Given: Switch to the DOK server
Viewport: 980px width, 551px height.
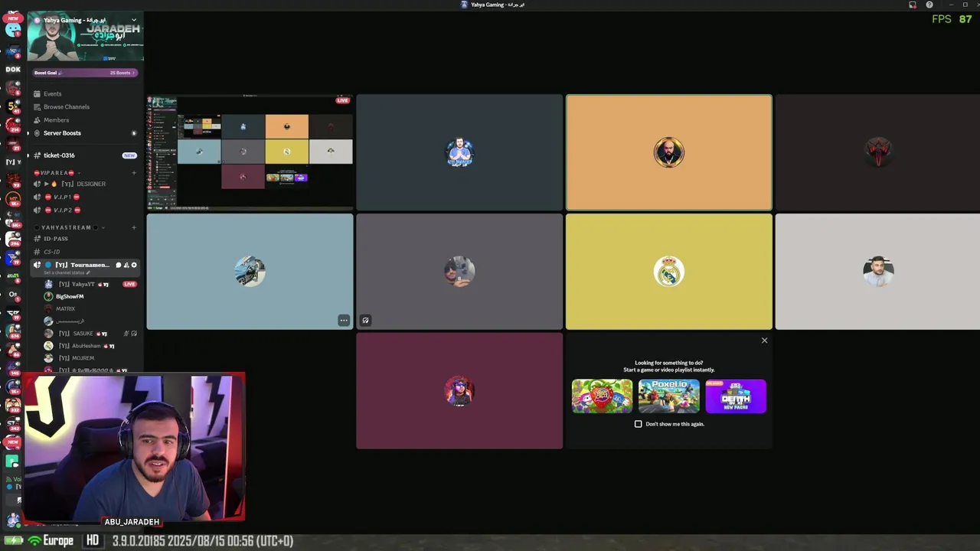Looking at the screenshot, I should (13, 69).
